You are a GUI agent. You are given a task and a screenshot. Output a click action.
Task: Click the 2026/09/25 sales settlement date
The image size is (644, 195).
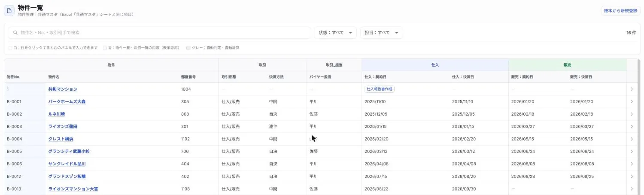click(581, 177)
